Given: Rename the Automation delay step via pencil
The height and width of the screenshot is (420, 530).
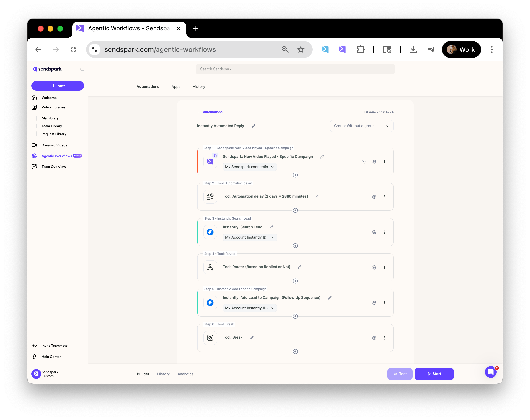Looking at the screenshot, I should click(317, 196).
